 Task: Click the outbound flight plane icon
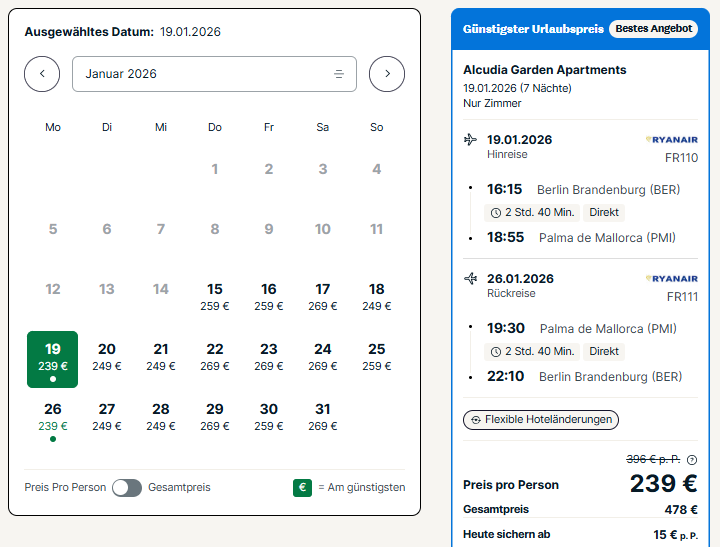(x=470, y=140)
